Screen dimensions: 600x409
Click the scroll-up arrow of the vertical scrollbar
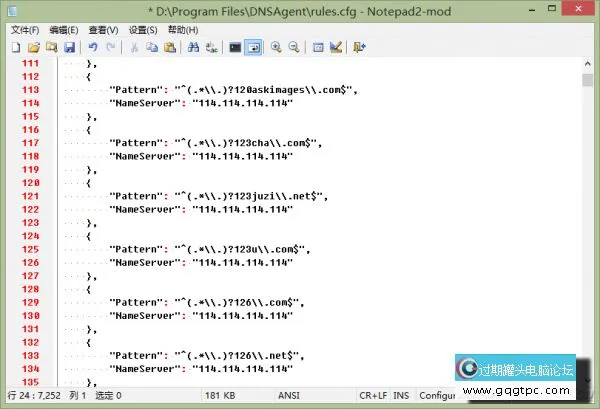(588, 64)
